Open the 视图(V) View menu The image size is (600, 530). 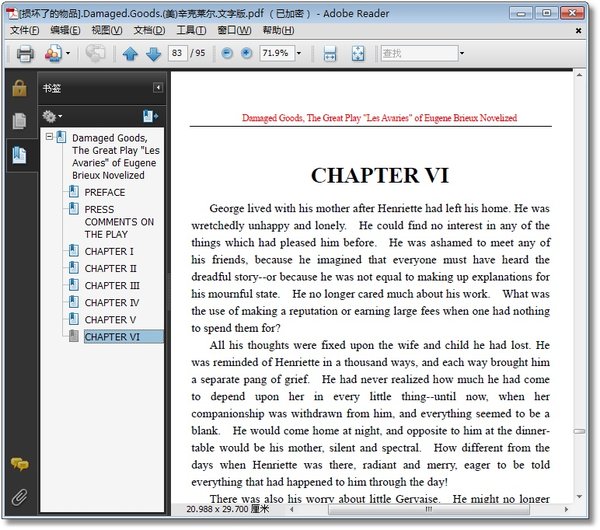[107, 30]
